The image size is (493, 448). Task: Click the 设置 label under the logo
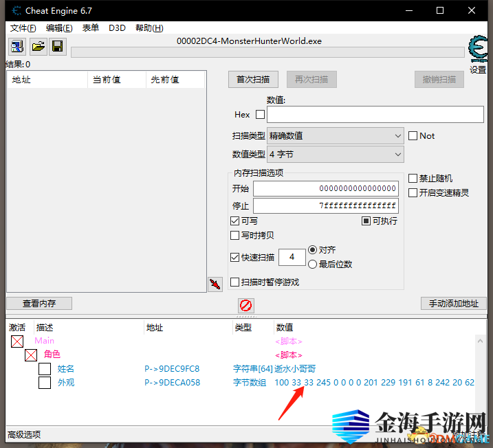[478, 70]
